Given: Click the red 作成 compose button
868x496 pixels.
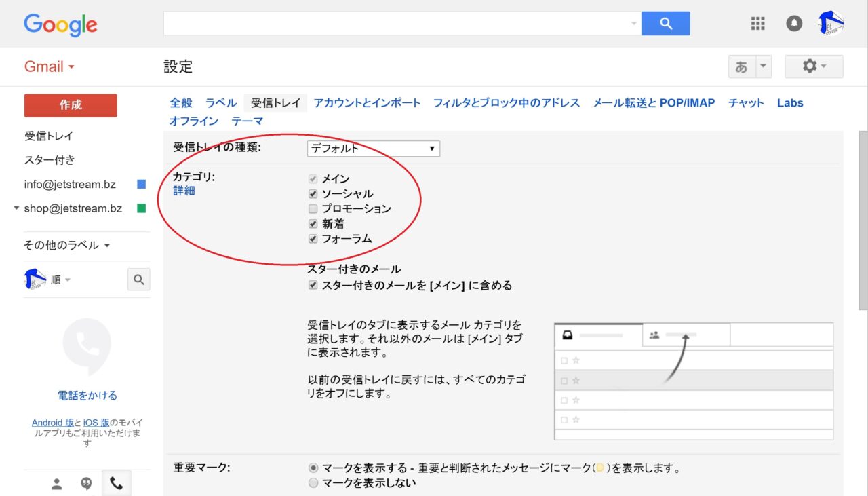Looking at the screenshot, I should [71, 105].
